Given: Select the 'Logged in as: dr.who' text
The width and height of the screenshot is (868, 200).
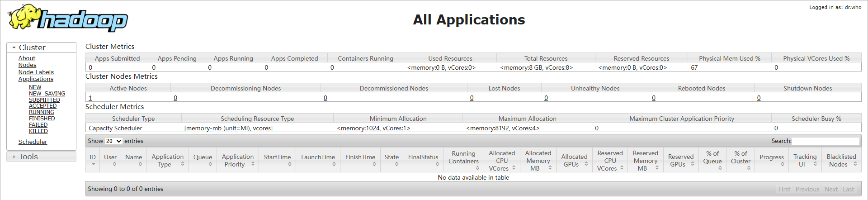Looking at the screenshot, I should coord(835,7).
